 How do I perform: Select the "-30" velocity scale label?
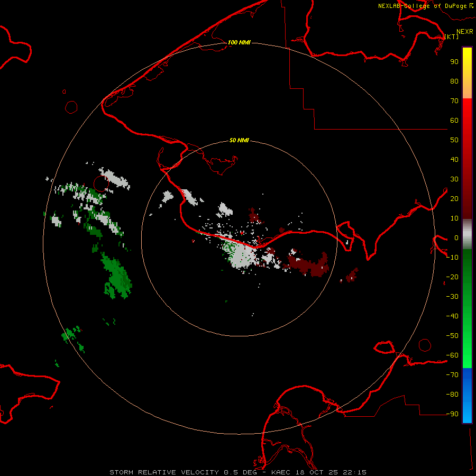(452, 297)
